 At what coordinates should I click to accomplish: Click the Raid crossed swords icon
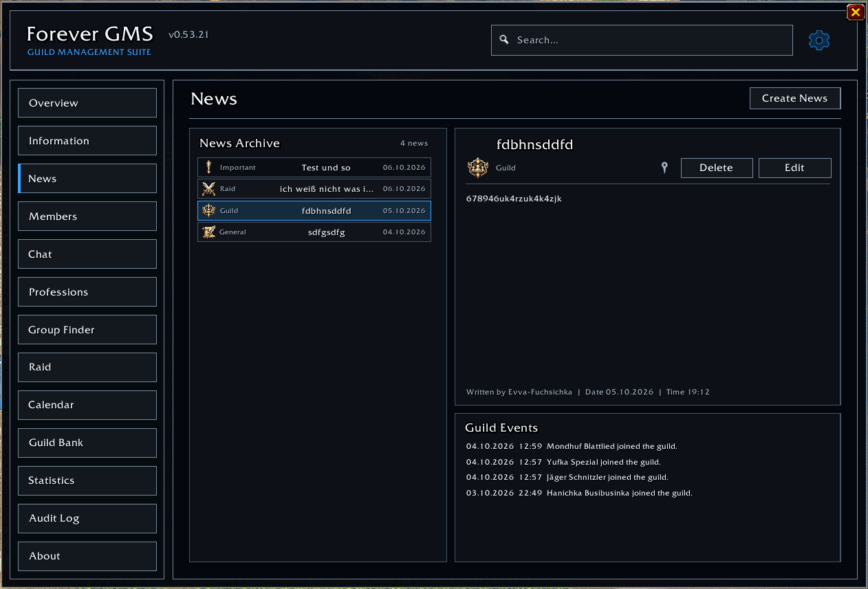coord(209,189)
